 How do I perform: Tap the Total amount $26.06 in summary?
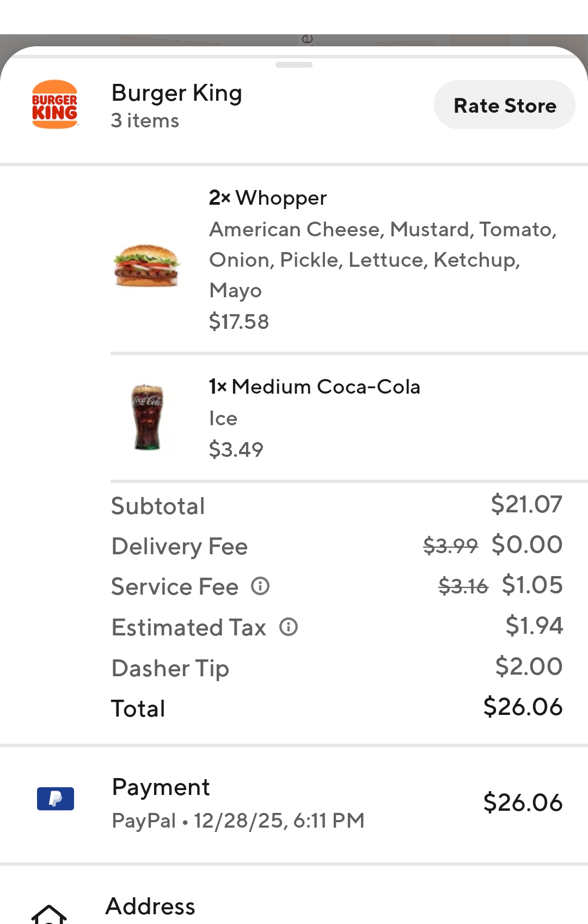point(523,707)
